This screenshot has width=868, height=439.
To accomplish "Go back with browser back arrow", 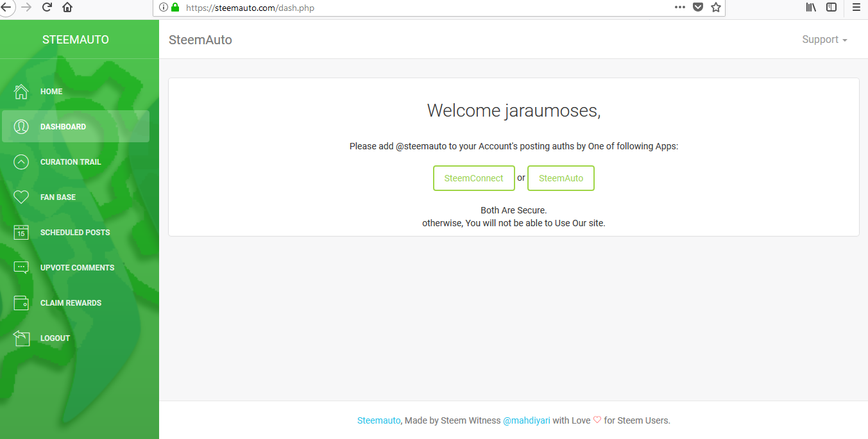I will click(x=5, y=8).
